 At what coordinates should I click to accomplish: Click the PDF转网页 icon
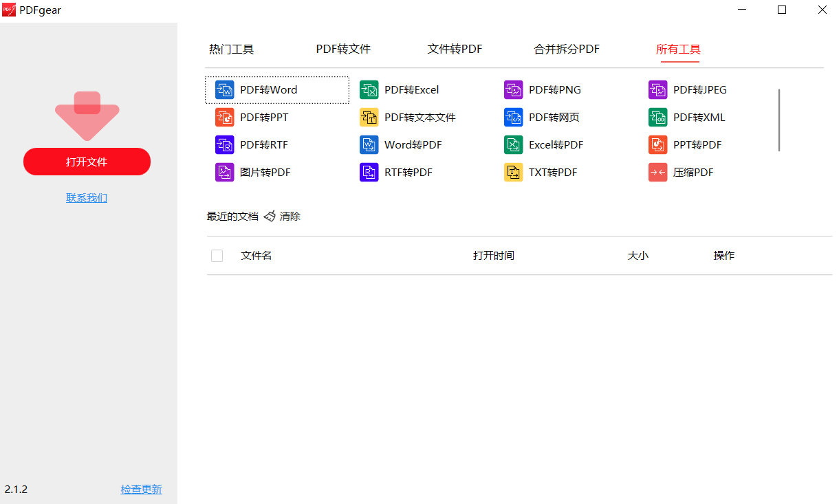click(x=514, y=118)
